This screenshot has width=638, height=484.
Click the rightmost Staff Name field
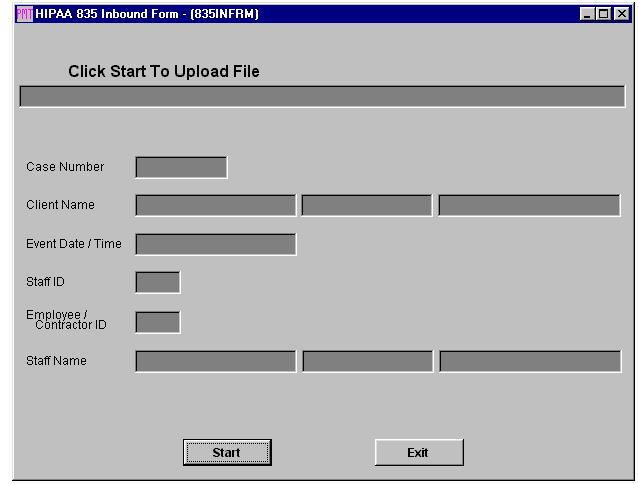[x=529, y=361]
